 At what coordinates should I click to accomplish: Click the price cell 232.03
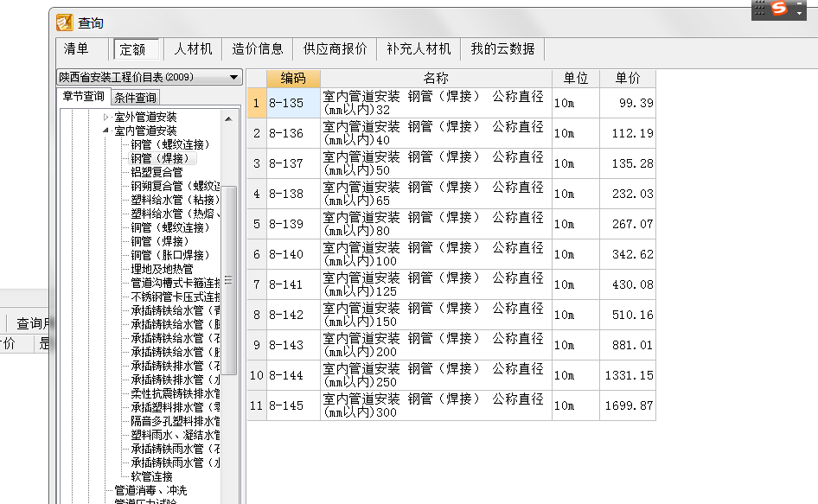pyautogui.click(x=628, y=194)
